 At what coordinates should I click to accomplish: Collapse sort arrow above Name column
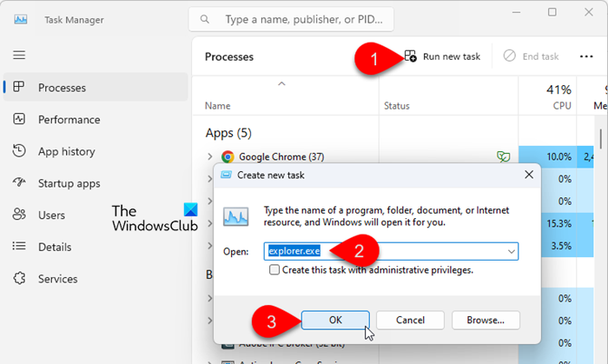coord(281,83)
